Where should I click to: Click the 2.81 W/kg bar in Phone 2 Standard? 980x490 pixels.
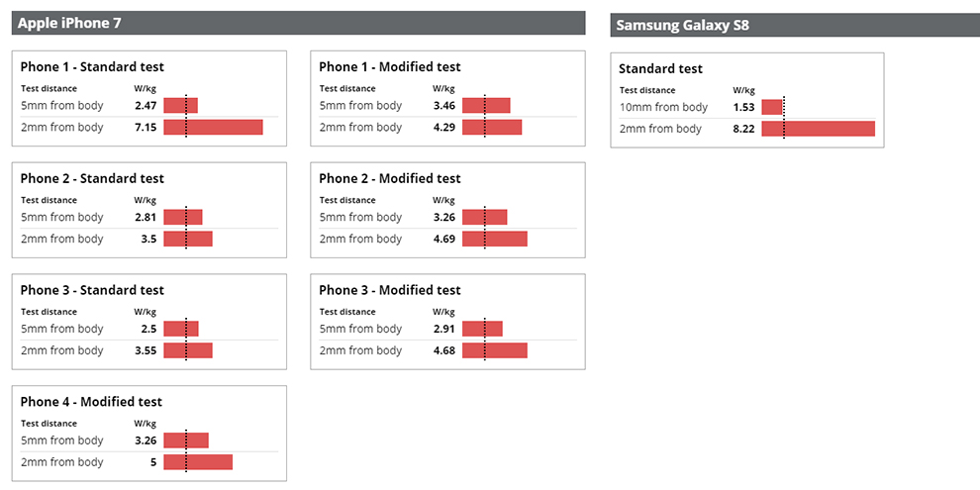click(183, 218)
